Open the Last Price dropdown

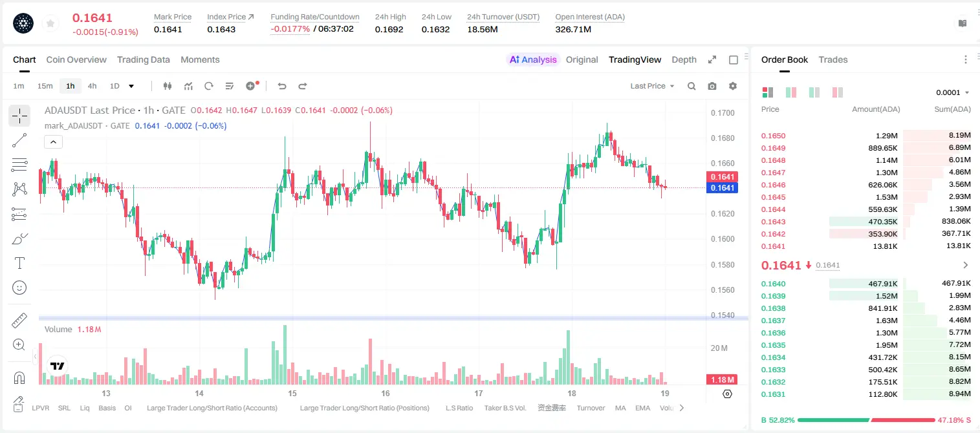point(652,86)
